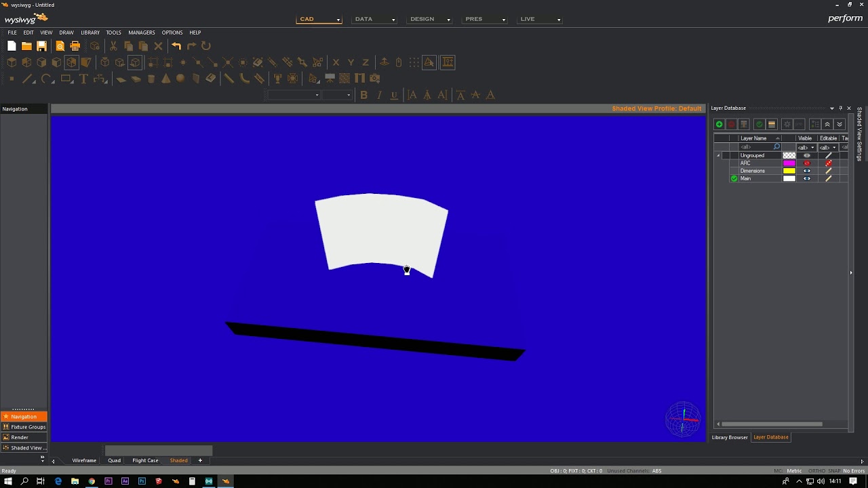Open a file with the folder icon

click(x=26, y=46)
